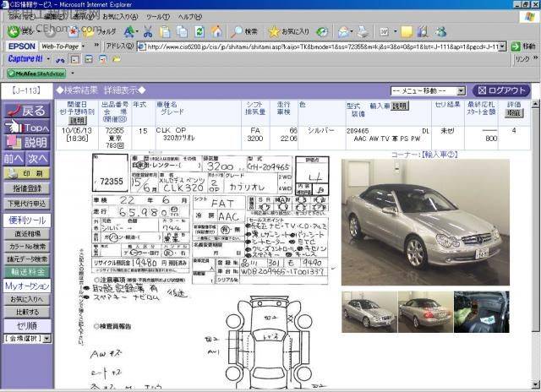The height and width of the screenshot is (392, 541).
Task: Click the Word edit document icon
Action: tap(384, 32)
